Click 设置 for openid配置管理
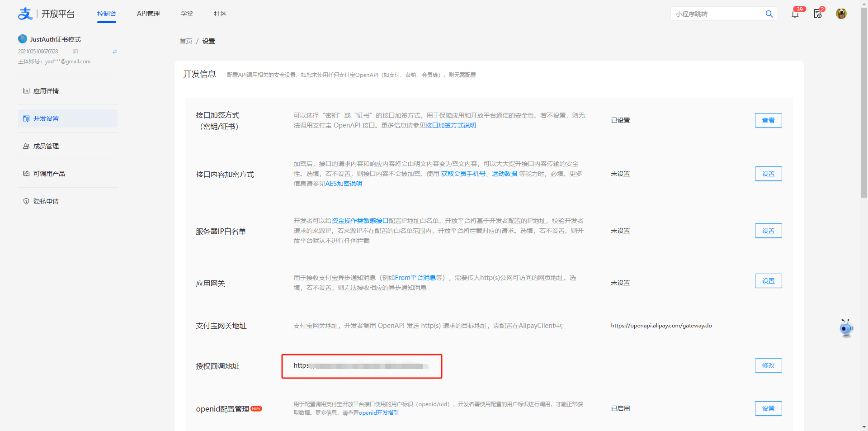The width and height of the screenshot is (868, 431). tap(768, 408)
